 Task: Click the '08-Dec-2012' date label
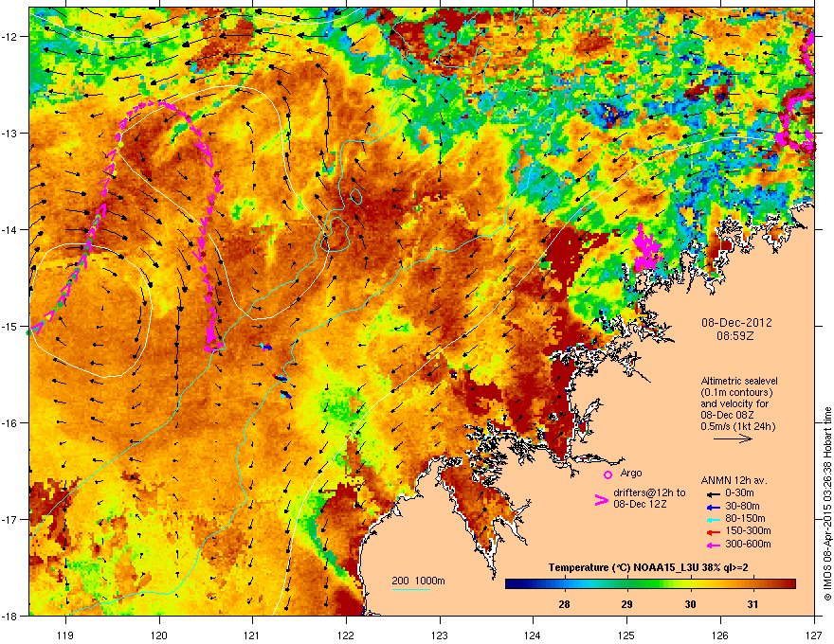(x=736, y=323)
